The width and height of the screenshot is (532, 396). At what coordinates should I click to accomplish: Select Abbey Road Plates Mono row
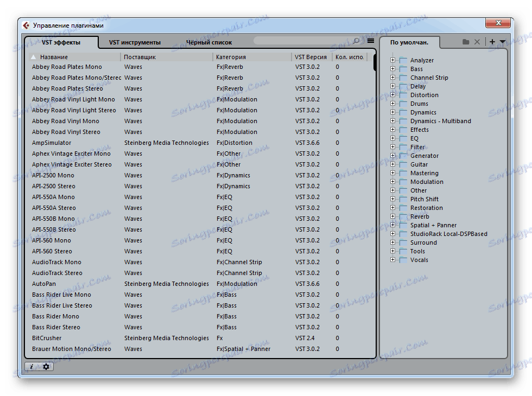200,67
